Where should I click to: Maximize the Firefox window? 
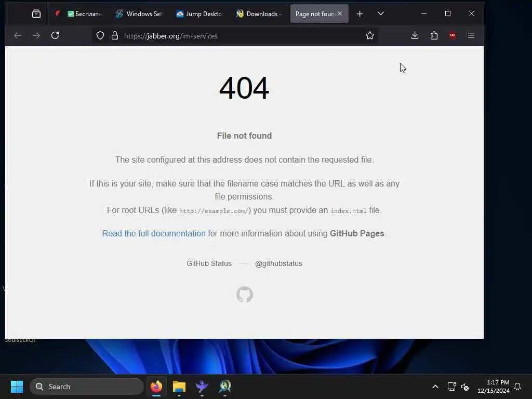pyautogui.click(x=448, y=14)
